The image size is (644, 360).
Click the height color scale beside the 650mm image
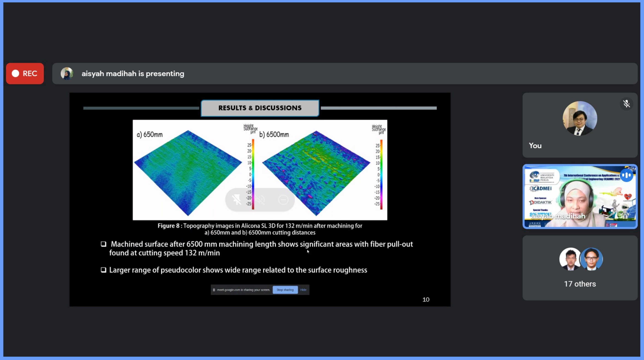pos(253,174)
